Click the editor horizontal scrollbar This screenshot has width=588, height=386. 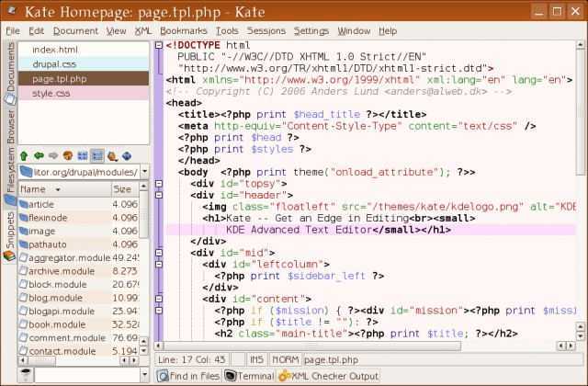(x=311, y=346)
